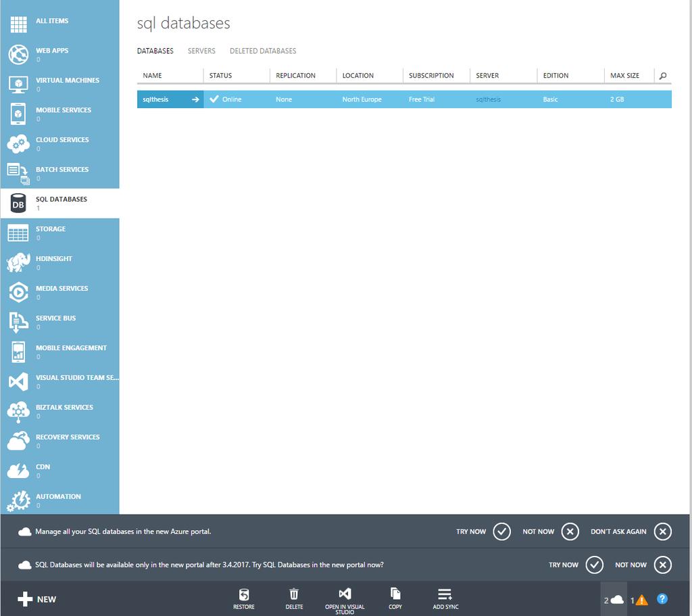Image resolution: width=692 pixels, height=616 pixels.
Task: Sort by Subscription column header
Action: point(437,76)
